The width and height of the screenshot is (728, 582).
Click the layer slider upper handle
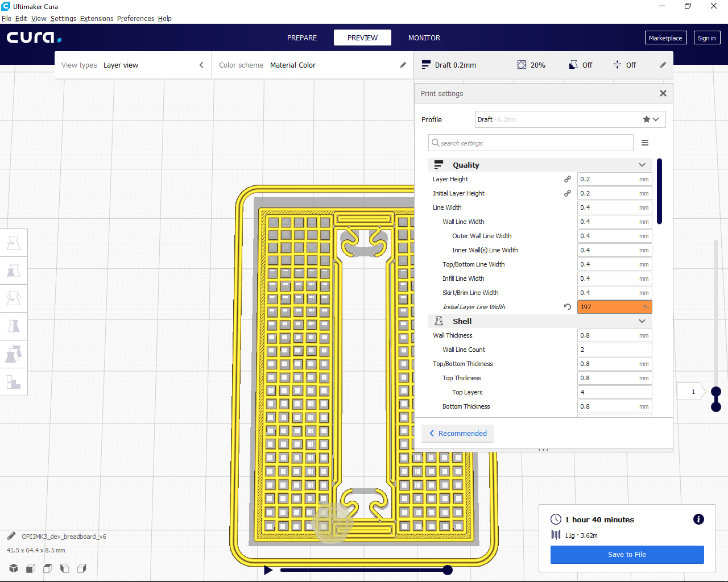[716, 391]
